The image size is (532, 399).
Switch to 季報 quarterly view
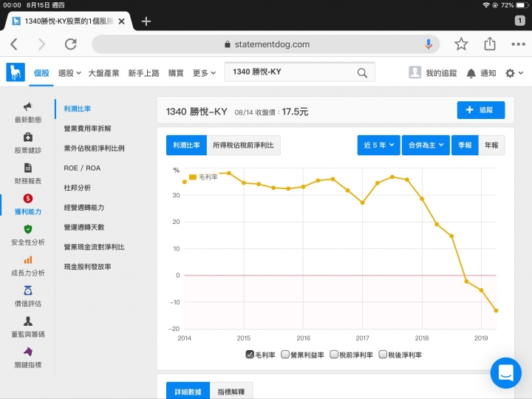point(465,146)
